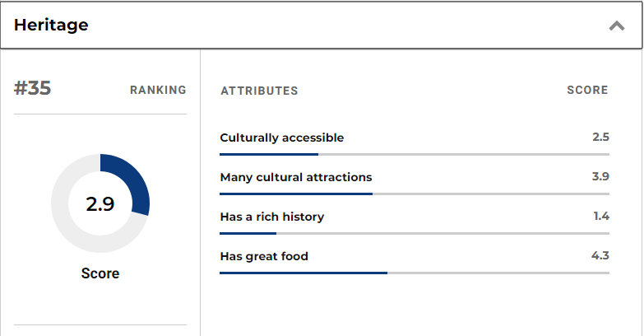
Task: Collapse the Heritage section chevron
Action: click(x=617, y=26)
